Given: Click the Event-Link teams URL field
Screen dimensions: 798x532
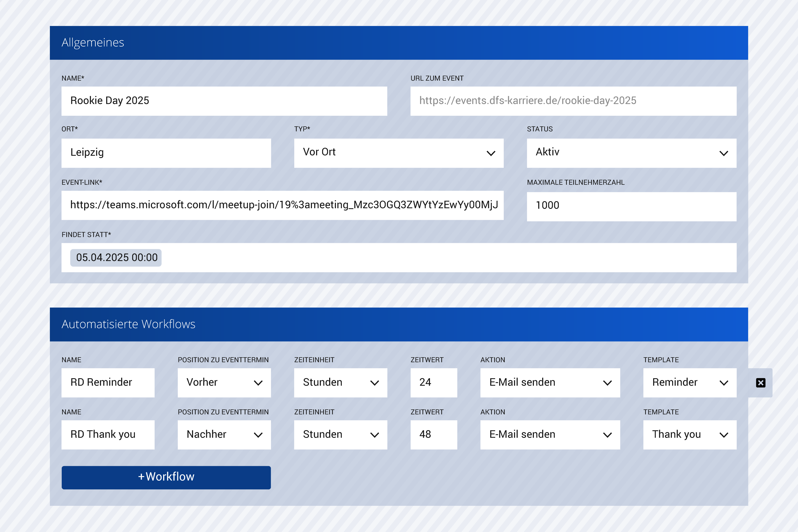Looking at the screenshot, I should click(x=282, y=205).
